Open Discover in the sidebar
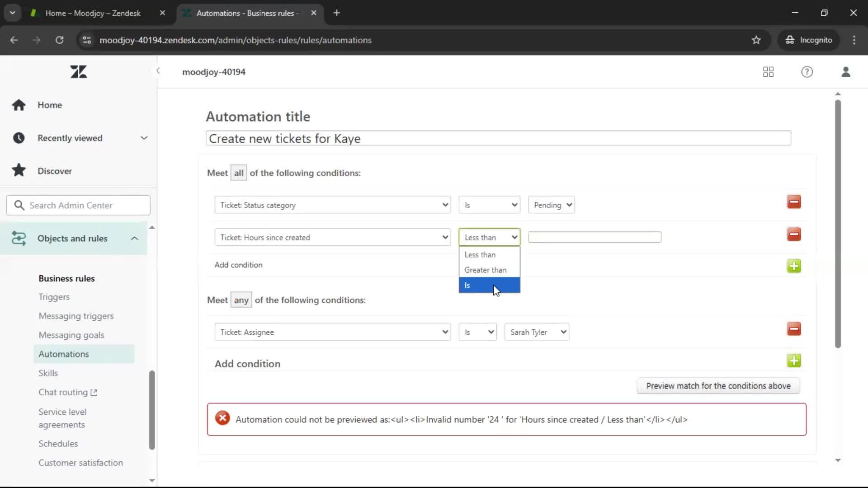The image size is (868, 488). (55, 171)
